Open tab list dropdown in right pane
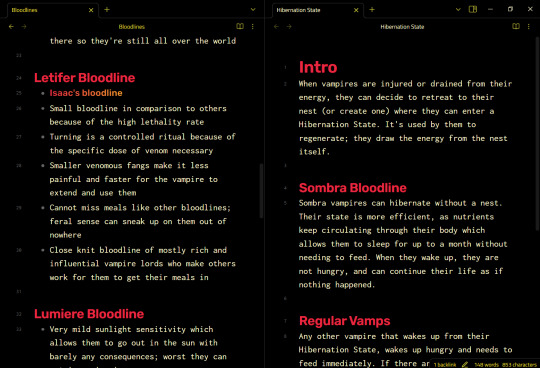Viewport: 540px width, 368px height. click(458, 10)
